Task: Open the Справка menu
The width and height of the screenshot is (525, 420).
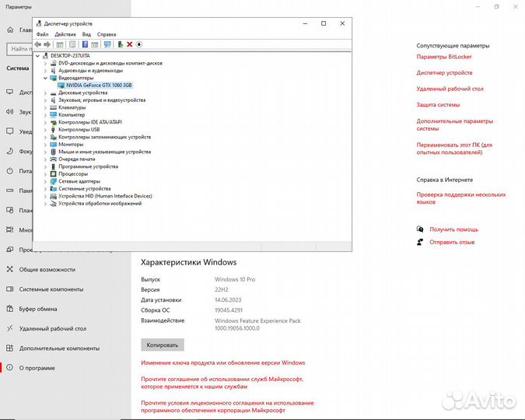Action: tap(107, 34)
